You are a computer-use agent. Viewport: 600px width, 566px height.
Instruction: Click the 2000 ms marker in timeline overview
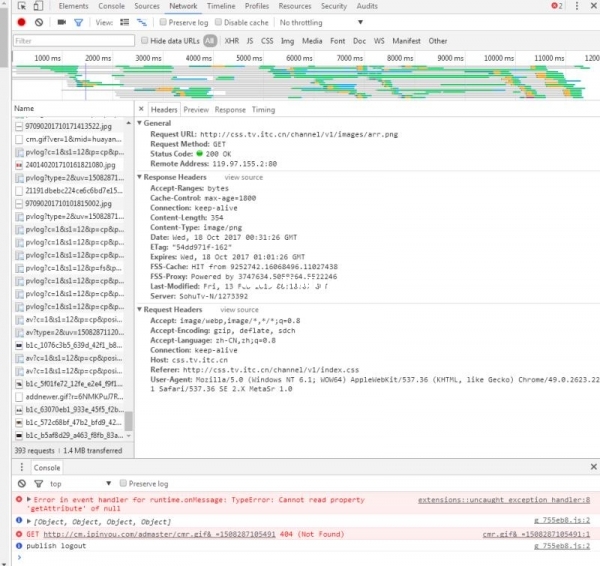coord(98,58)
